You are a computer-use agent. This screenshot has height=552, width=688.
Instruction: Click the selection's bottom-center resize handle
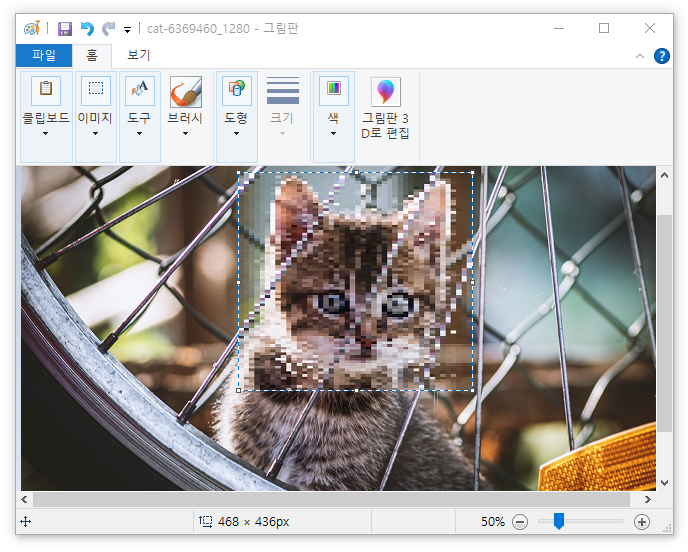click(x=356, y=390)
